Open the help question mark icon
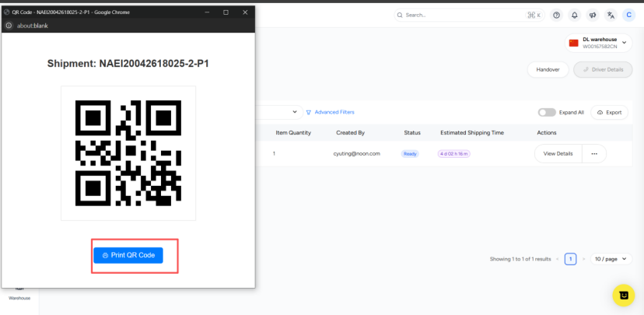Image resolution: width=644 pixels, height=315 pixels. pos(557,16)
